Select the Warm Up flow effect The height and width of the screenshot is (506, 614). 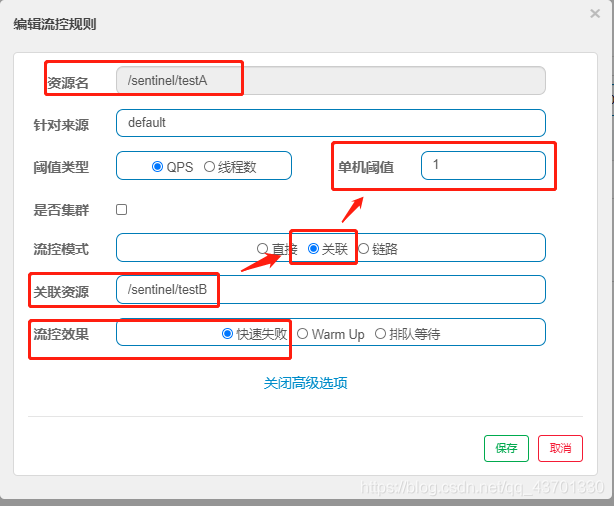(302, 334)
